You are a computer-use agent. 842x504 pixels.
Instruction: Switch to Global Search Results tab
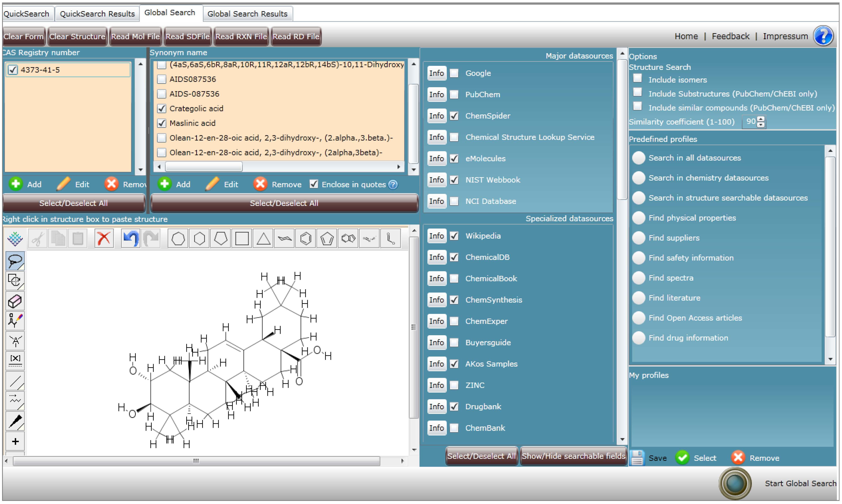(x=247, y=13)
